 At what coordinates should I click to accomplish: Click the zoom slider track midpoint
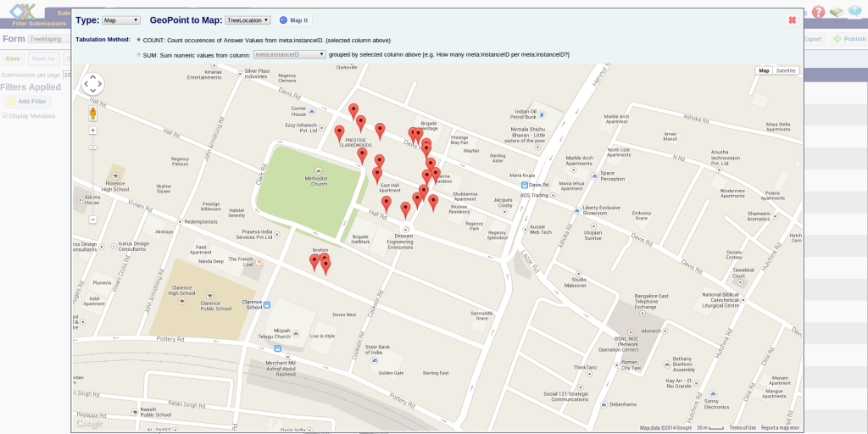pyautogui.click(x=93, y=175)
